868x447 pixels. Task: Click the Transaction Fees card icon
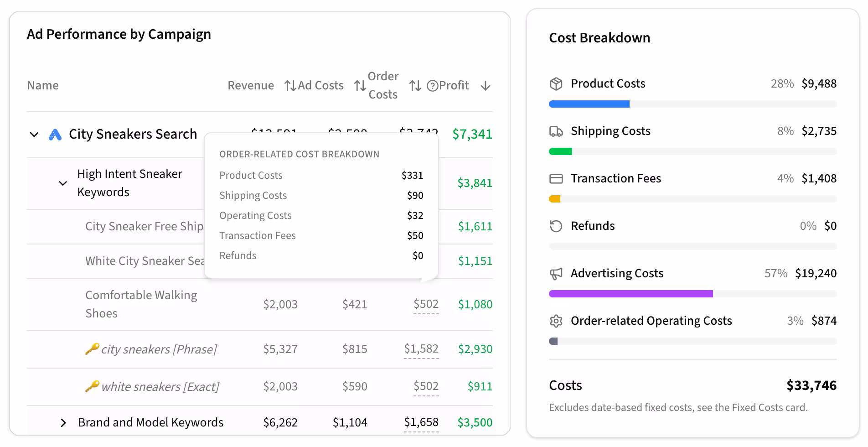[556, 179]
